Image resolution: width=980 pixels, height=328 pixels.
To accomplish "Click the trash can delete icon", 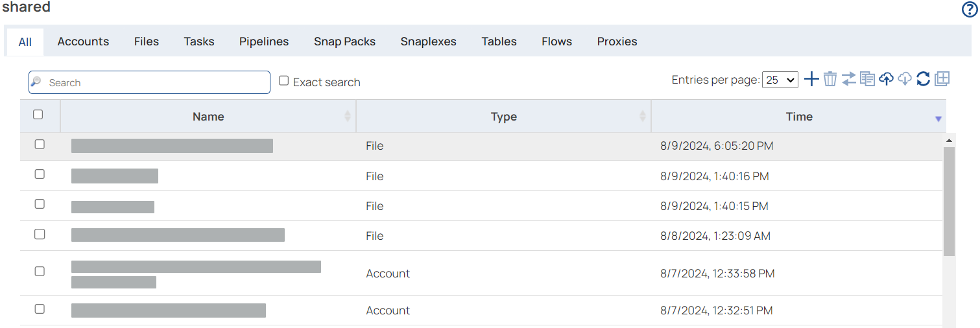I will (830, 79).
